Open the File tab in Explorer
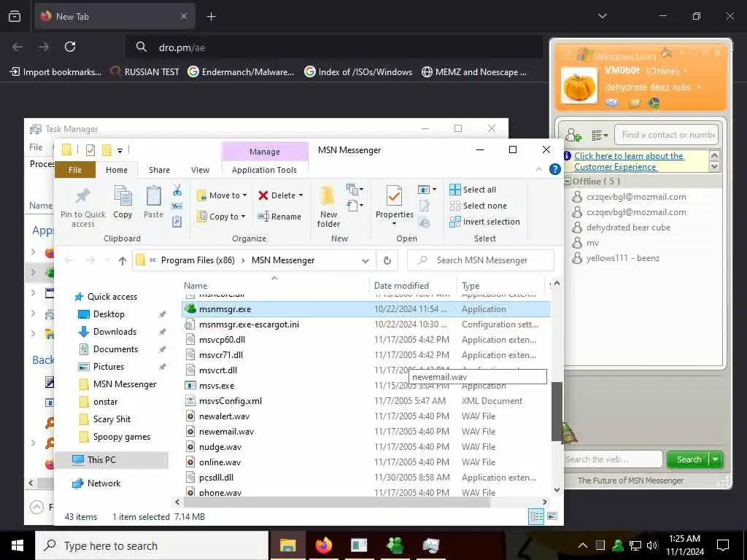The image size is (747, 560). [75, 170]
